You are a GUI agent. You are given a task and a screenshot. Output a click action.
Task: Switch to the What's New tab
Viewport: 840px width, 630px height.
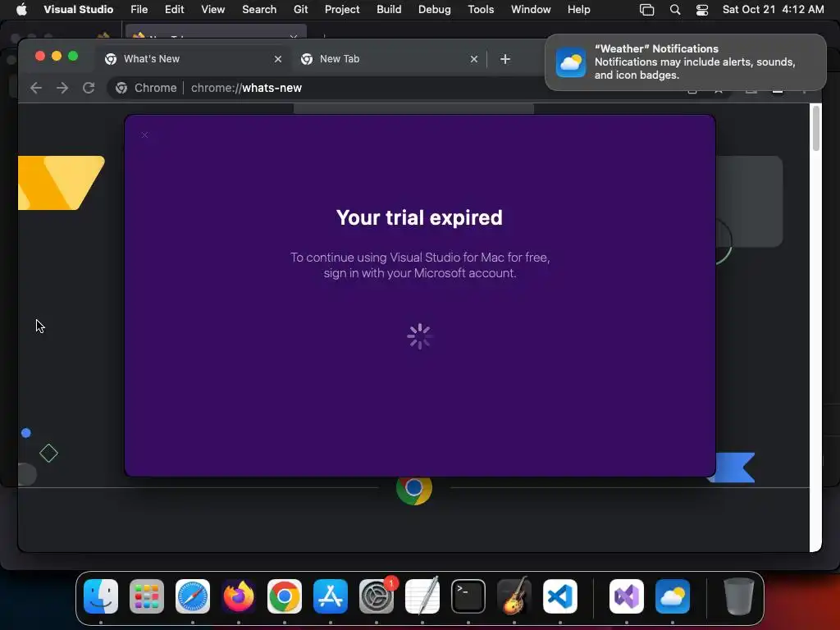(x=193, y=59)
